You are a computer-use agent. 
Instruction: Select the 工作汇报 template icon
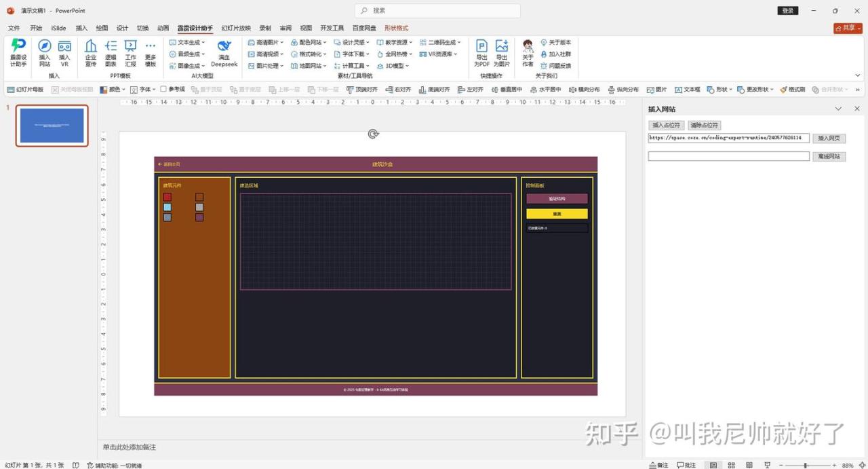(131, 47)
